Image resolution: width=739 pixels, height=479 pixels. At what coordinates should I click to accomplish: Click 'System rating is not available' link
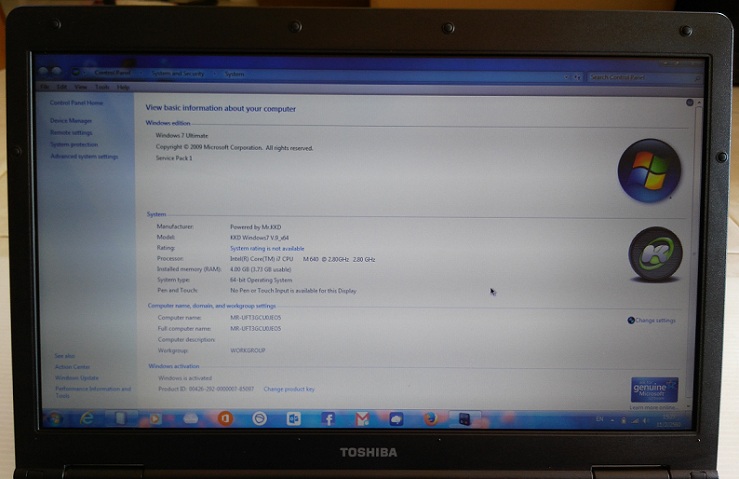pos(267,248)
